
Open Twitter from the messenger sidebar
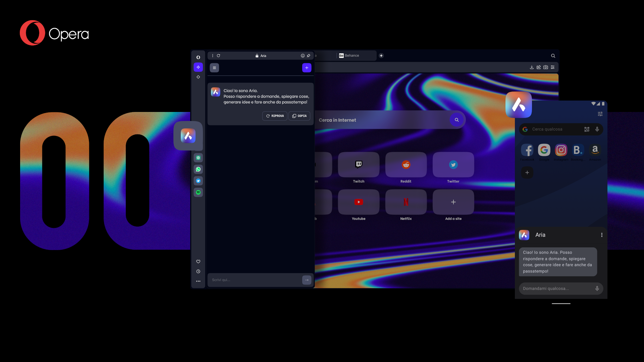(198, 181)
